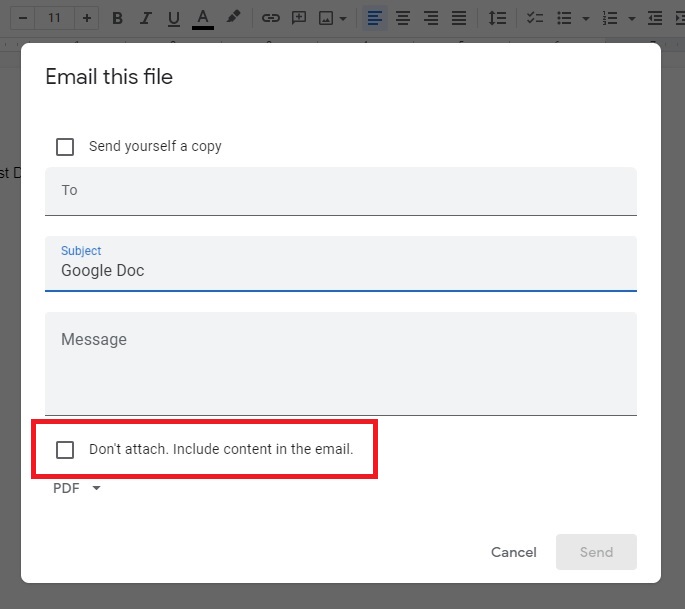Viewport: 685px width, 609px height.
Task: Check the Send yourself a copy box
Action: 65,147
